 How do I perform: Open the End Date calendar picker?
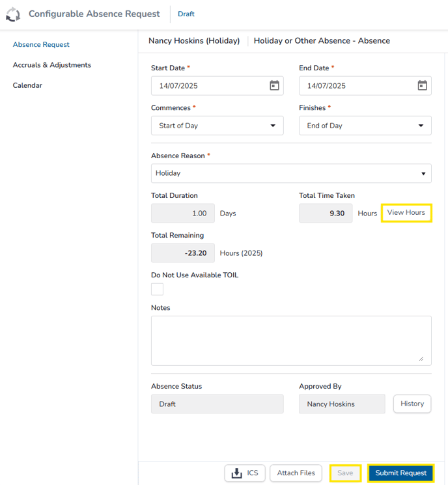pyautogui.click(x=422, y=85)
